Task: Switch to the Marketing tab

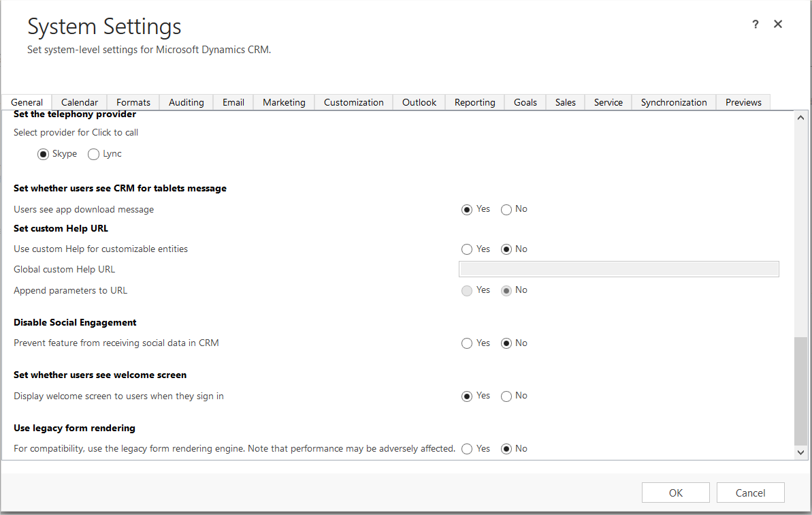Action: tap(284, 102)
